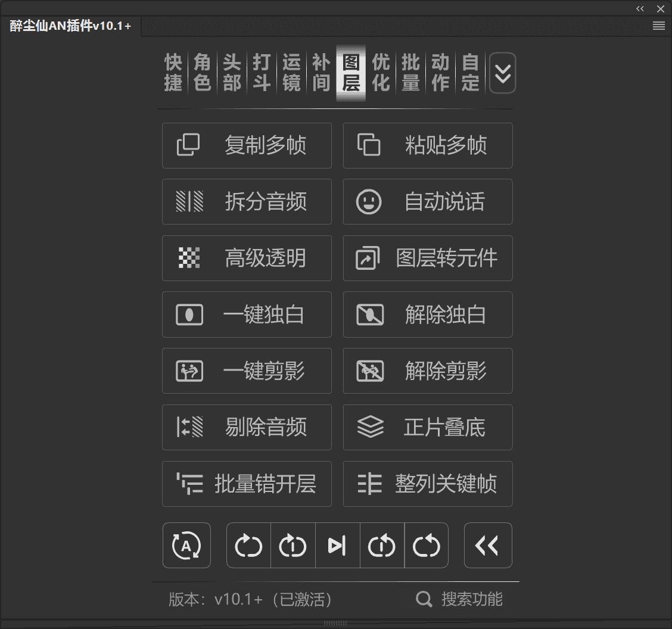Toggle the auto-rotate A icon at bottom left
This screenshot has width=672, height=629.
pos(186,545)
